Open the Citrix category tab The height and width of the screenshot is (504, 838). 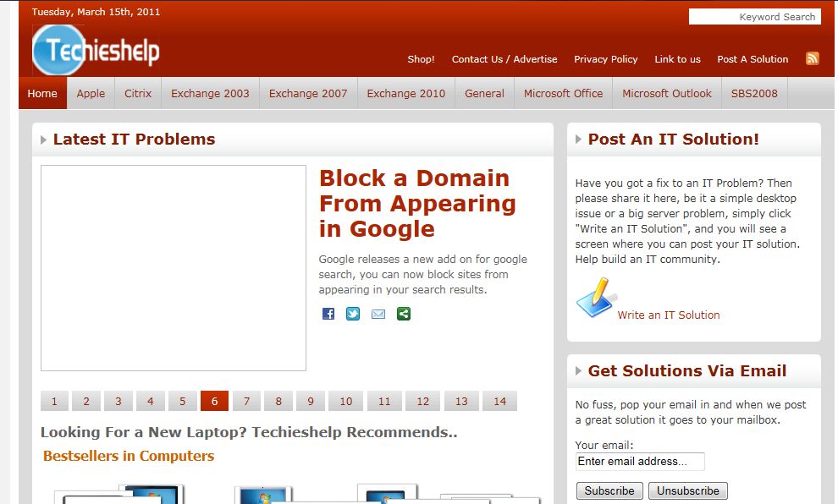[138, 93]
